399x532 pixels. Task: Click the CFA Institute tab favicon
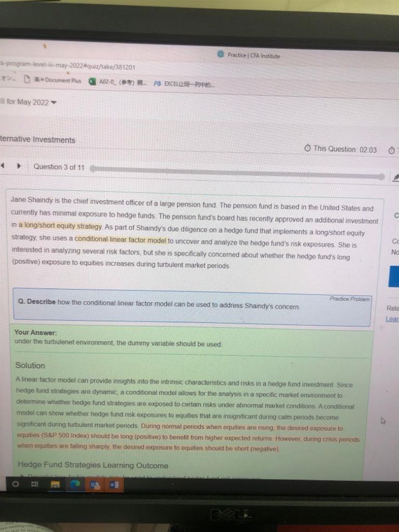click(x=220, y=54)
